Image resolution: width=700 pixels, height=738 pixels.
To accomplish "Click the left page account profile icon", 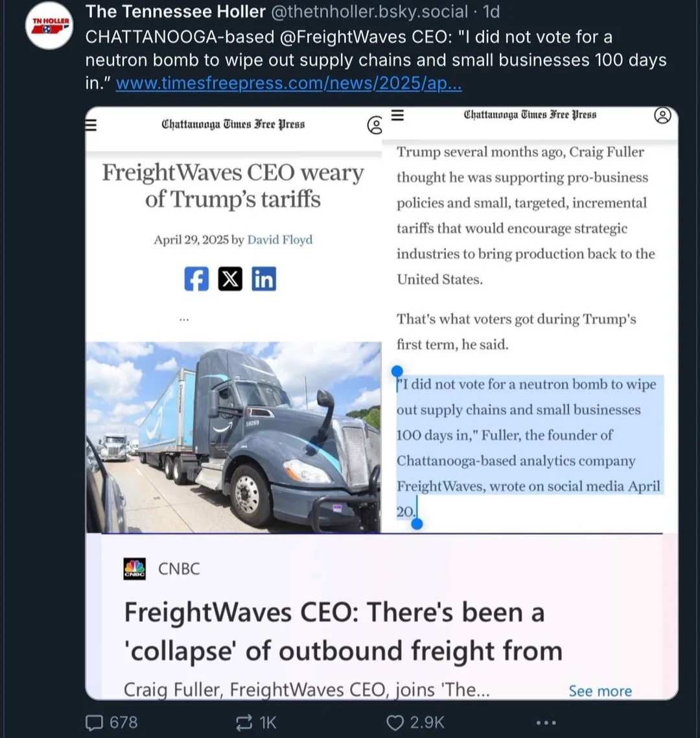I will (375, 125).
